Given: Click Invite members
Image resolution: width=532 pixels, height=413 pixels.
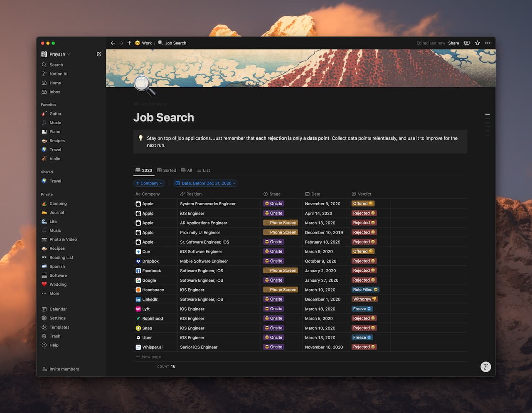Looking at the screenshot, I should (x=61, y=369).
